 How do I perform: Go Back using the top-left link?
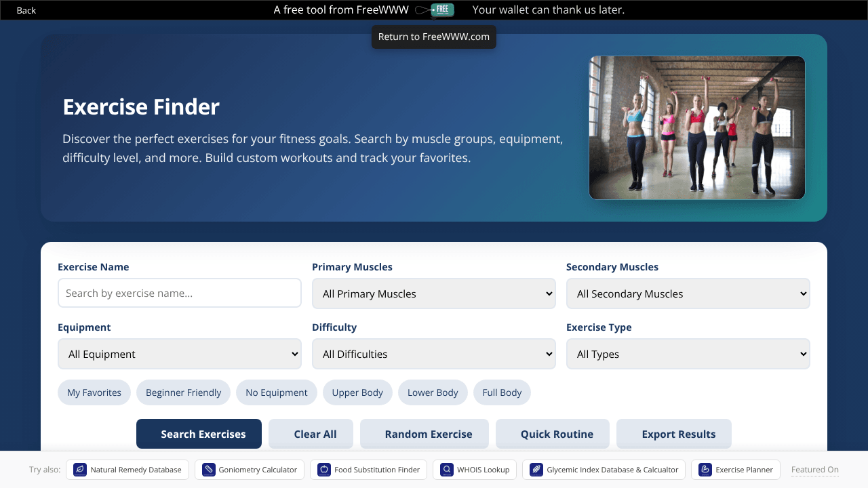pyautogui.click(x=26, y=10)
